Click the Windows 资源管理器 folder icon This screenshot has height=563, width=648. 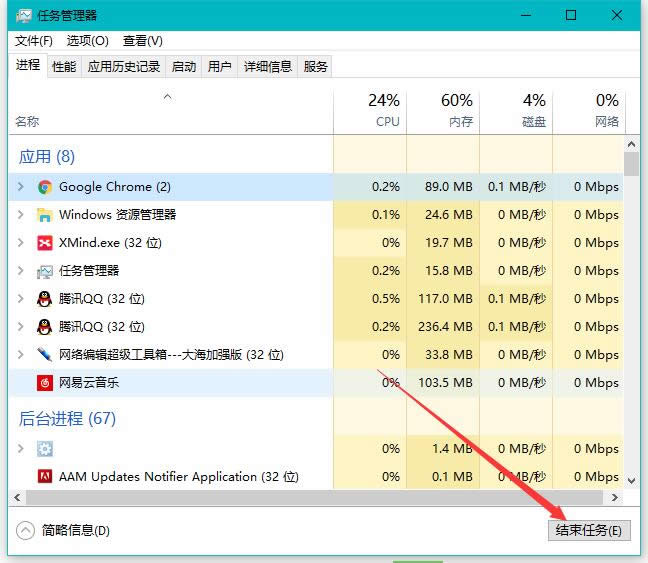(45, 215)
